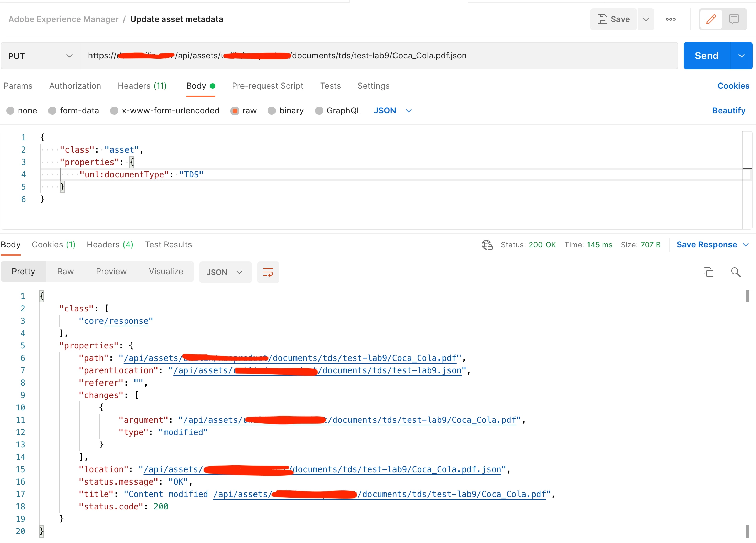Click inside the request URL field
This screenshot has height=543, width=756.
378,56
